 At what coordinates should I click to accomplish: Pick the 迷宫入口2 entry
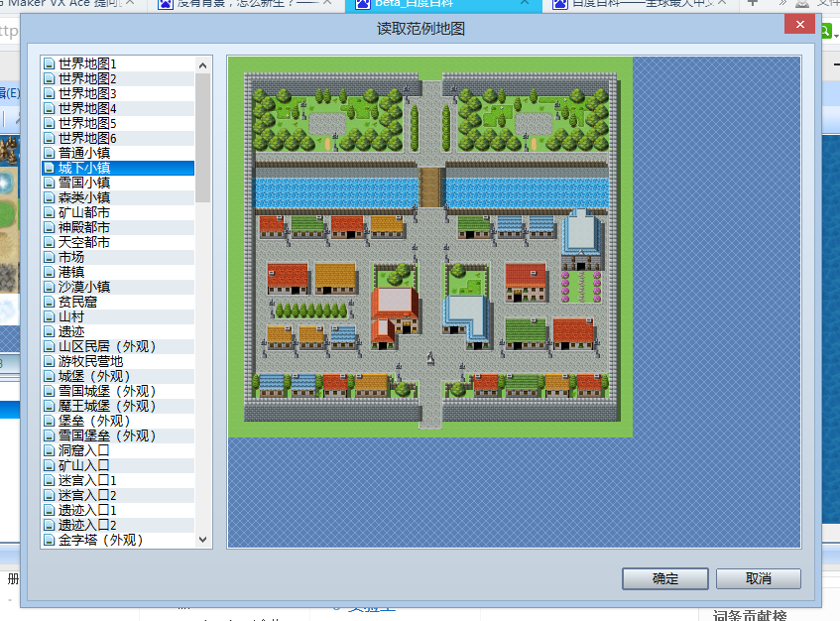click(118, 495)
